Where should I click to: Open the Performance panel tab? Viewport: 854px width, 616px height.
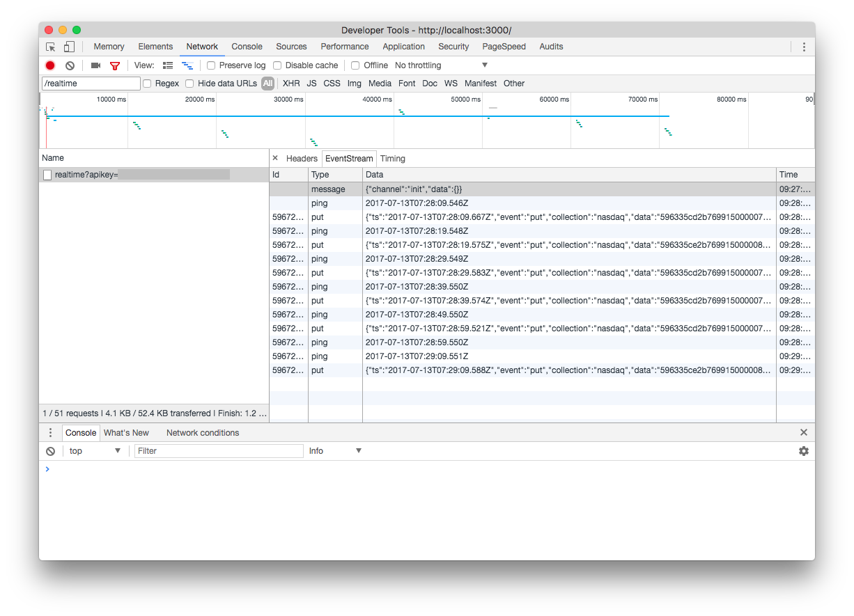tap(345, 47)
